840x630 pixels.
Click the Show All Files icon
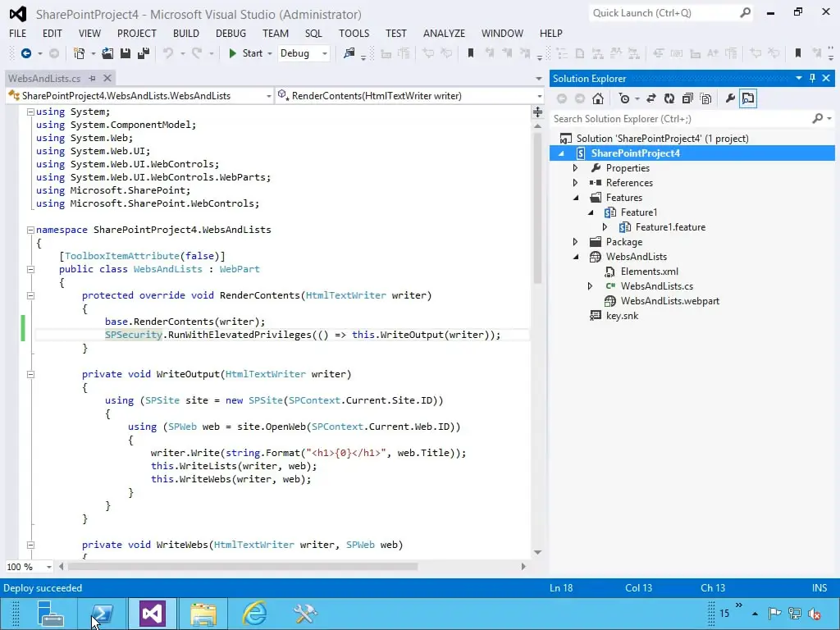[705, 98]
